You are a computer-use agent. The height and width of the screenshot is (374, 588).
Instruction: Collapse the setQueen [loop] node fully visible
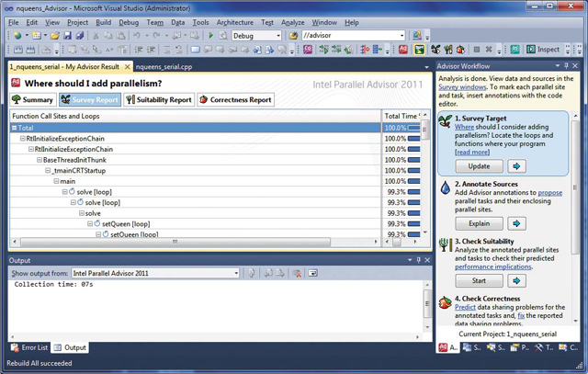click(x=90, y=224)
